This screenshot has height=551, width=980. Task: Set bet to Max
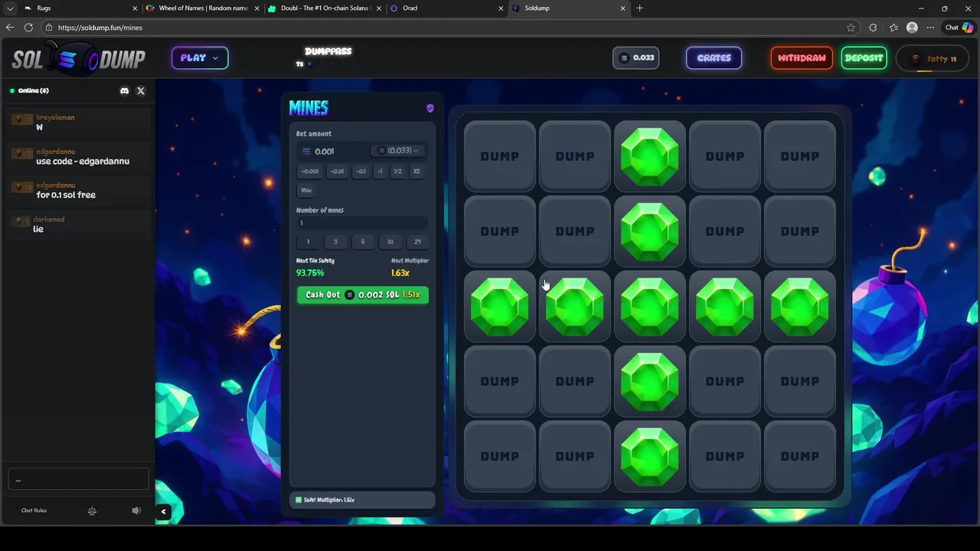pos(306,190)
